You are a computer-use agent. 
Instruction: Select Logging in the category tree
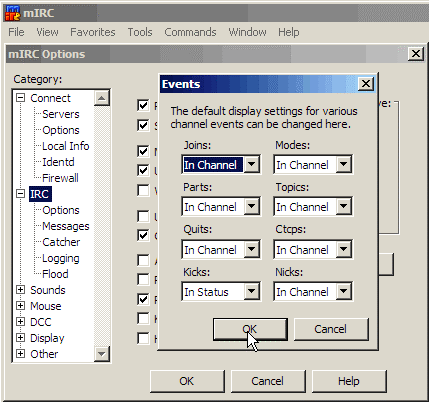[61, 258]
